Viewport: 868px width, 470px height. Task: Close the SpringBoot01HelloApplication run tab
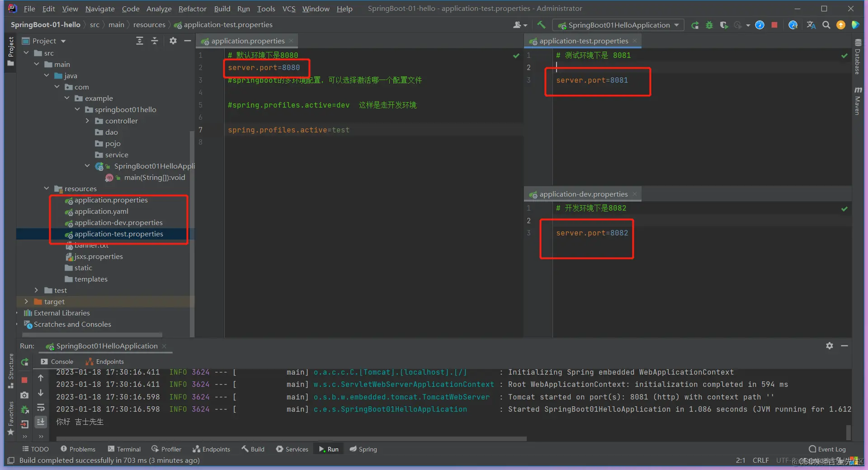[164, 346]
